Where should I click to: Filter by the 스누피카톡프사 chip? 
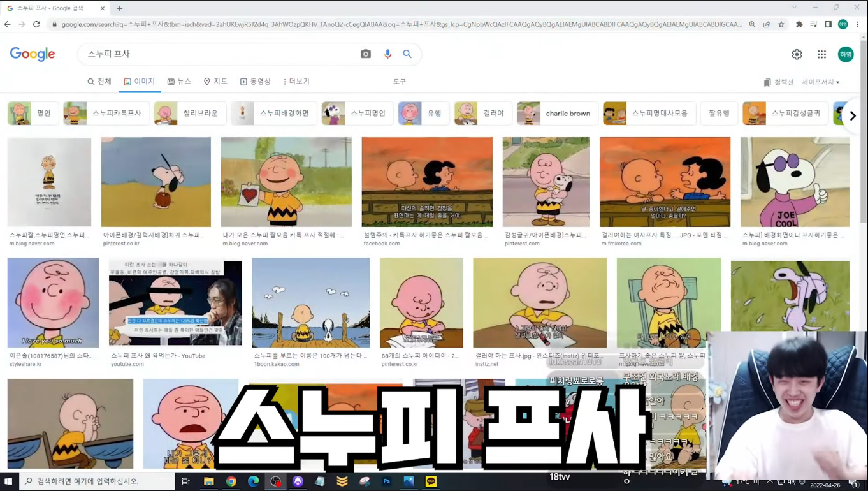pyautogui.click(x=106, y=114)
